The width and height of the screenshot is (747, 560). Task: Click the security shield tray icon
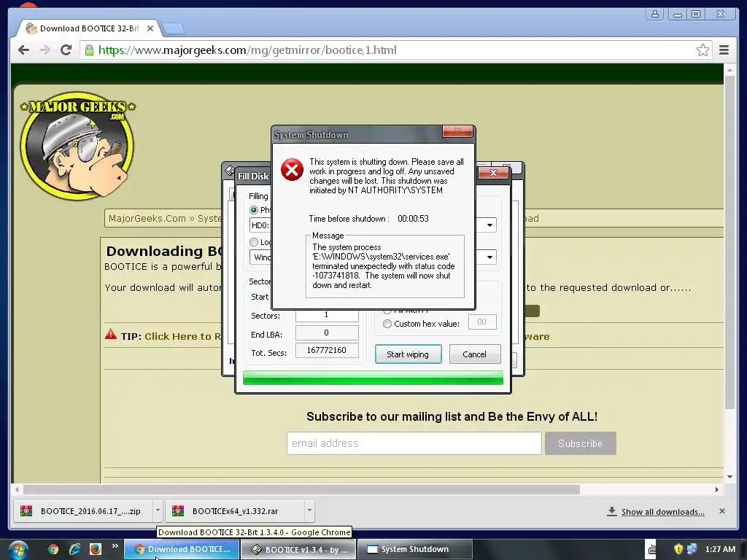click(x=678, y=549)
